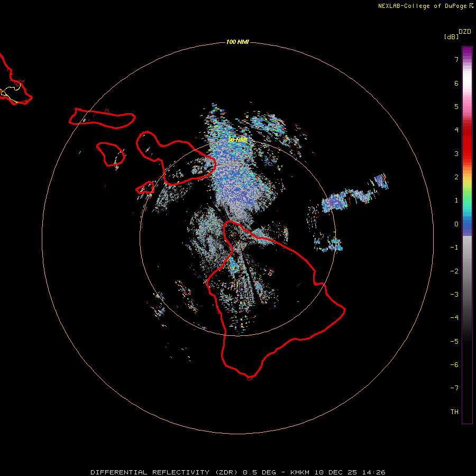Click the color scale value -2

454,271
